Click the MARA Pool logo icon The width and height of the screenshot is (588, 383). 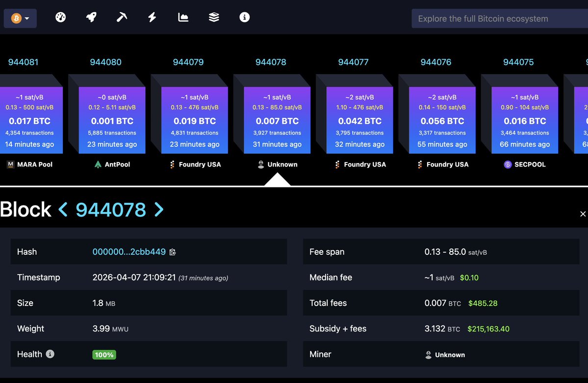(10, 164)
